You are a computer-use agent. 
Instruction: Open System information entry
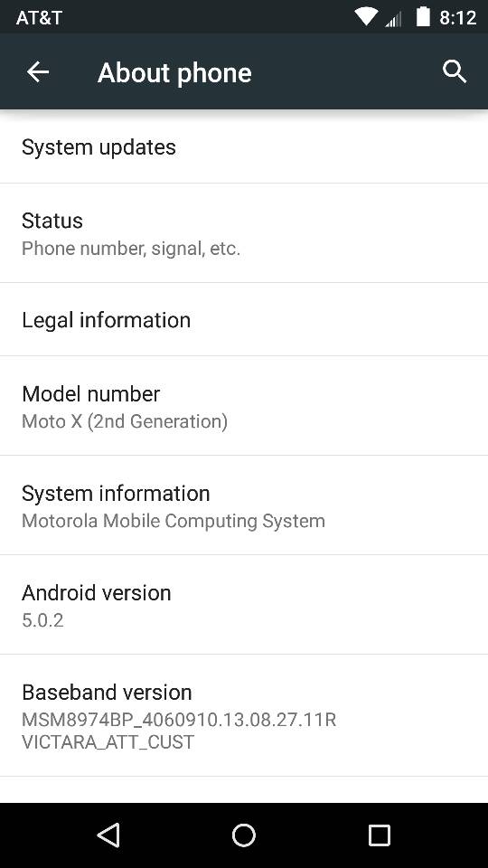(244, 505)
